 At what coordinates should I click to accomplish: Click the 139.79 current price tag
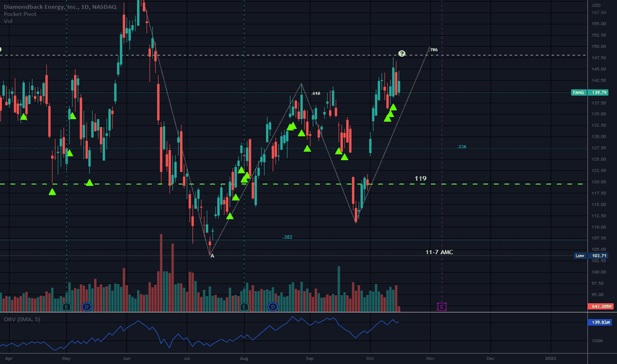coord(598,93)
